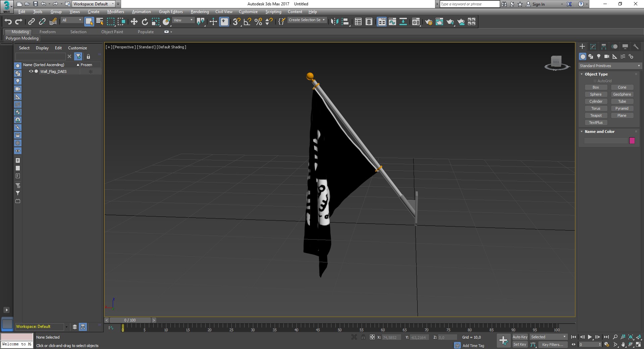The width and height of the screenshot is (644, 349).
Task: Switch to the Freeform ribbon tab
Action: pos(47,32)
